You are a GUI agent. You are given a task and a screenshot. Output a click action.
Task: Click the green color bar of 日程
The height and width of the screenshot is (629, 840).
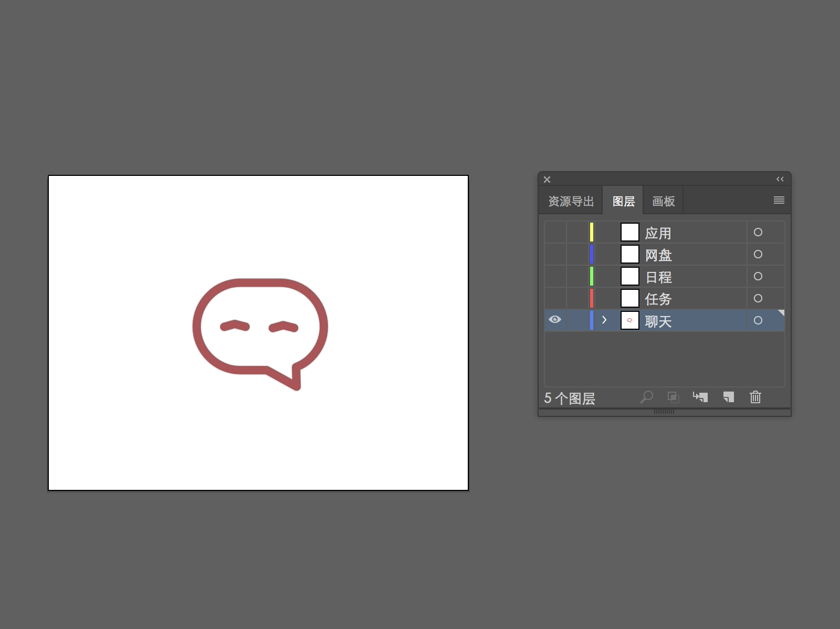click(x=592, y=276)
